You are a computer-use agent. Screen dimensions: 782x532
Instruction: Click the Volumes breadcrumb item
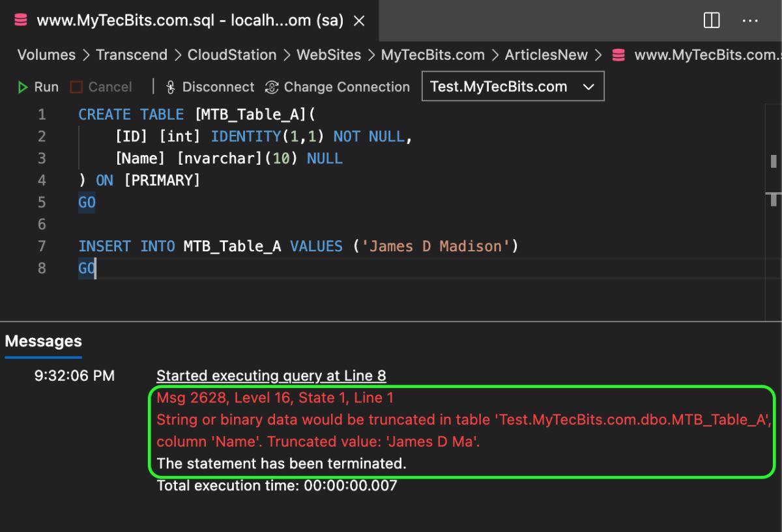click(x=46, y=55)
